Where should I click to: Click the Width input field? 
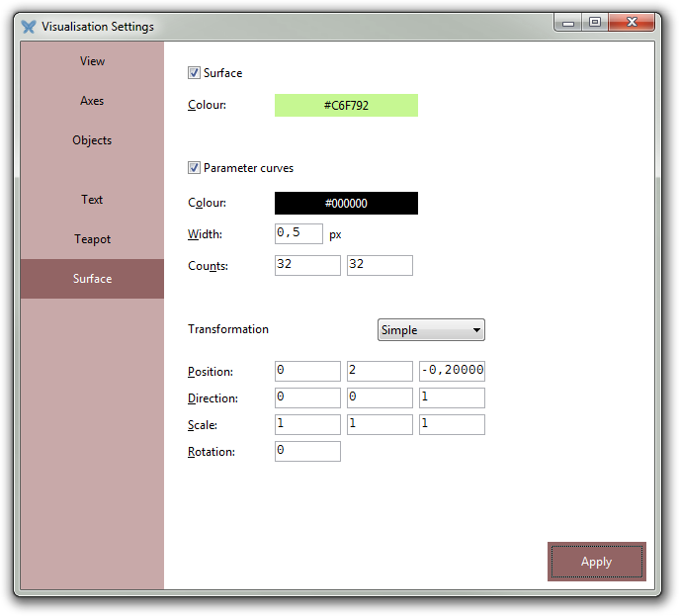[x=298, y=233]
